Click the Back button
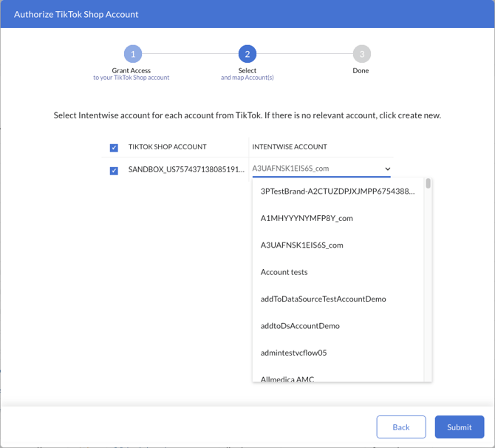Image resolution: width=495 pixels, height=448 pixels. click(401, 427)
